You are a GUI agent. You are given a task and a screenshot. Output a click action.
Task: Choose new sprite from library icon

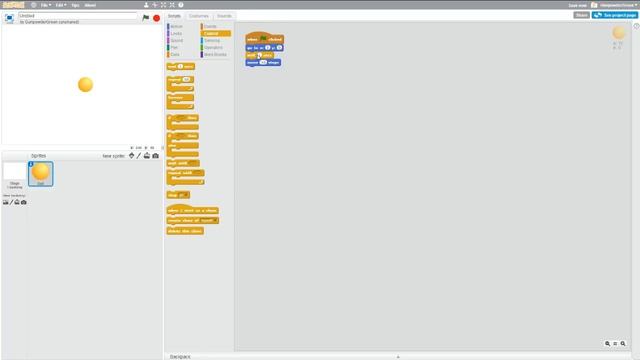131,156
